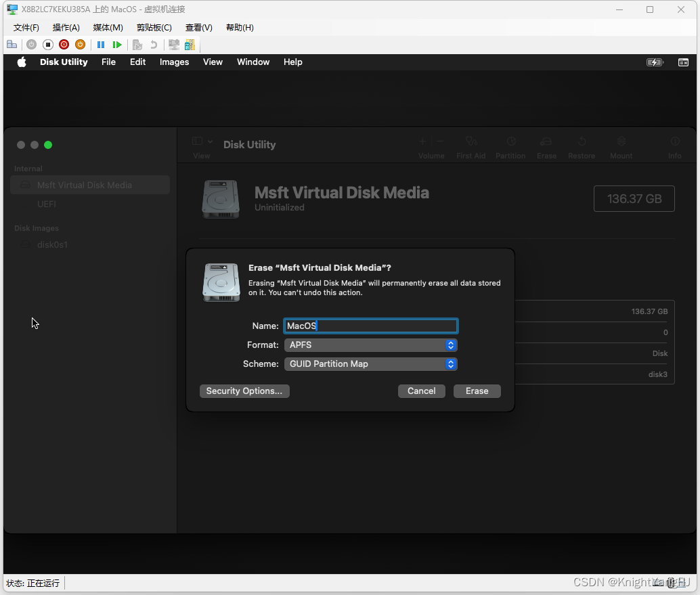This screenshot has width=700, height=595.
Task: Click the Security Options button
Action: (244, 391)
